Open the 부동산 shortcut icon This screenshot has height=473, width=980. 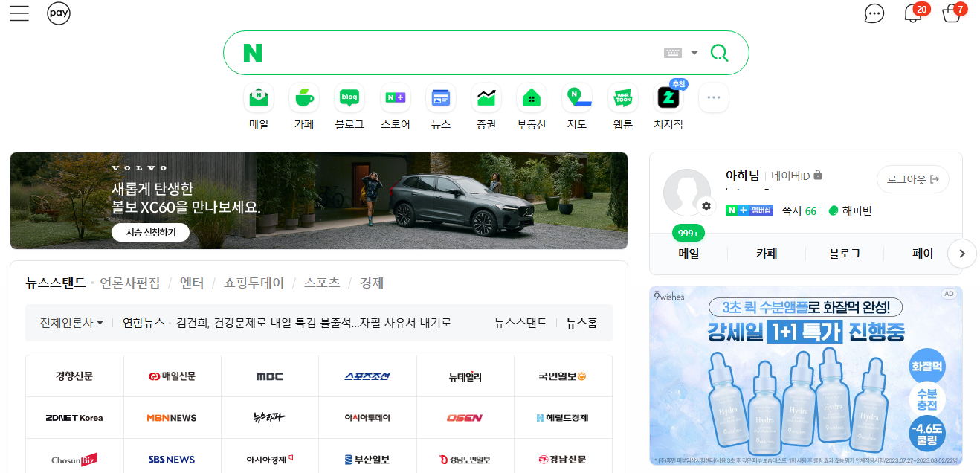click(x=532, y=97)
